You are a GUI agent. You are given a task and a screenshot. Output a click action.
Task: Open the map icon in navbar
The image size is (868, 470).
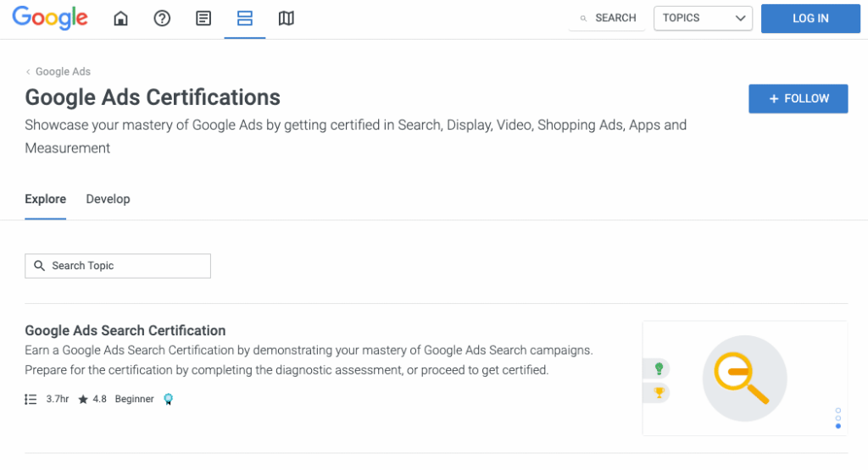click(287, 19)
